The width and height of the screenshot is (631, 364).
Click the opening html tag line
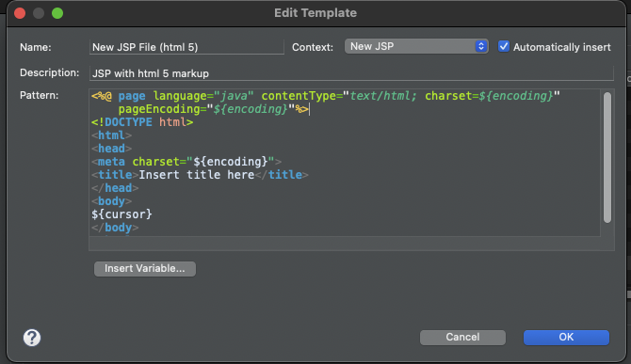(111, 135)
